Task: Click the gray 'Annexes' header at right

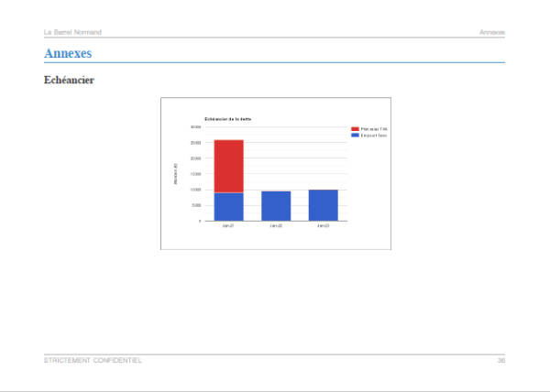Action: click(x=492, y=32)
